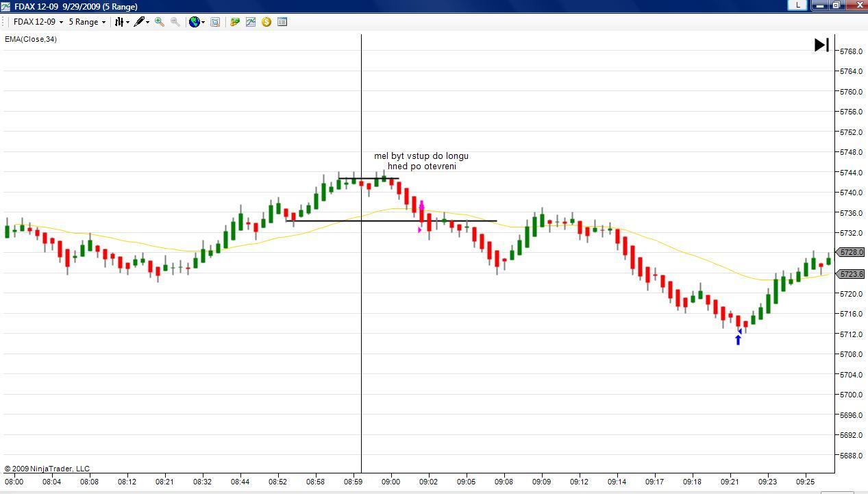868x494 pixels.
Task: Click the 09:00 time axis label
Action: pyautogui.click(x=391, y=482)
